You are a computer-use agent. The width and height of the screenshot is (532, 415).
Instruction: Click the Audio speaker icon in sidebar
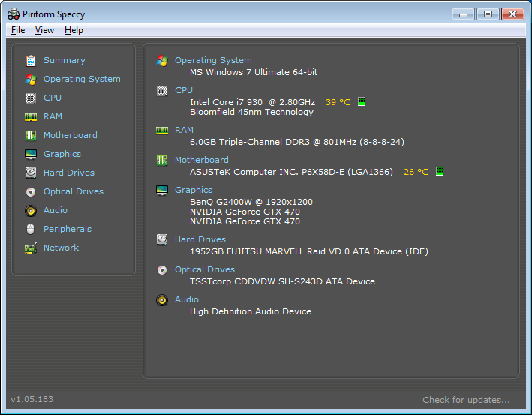(31, 211)
